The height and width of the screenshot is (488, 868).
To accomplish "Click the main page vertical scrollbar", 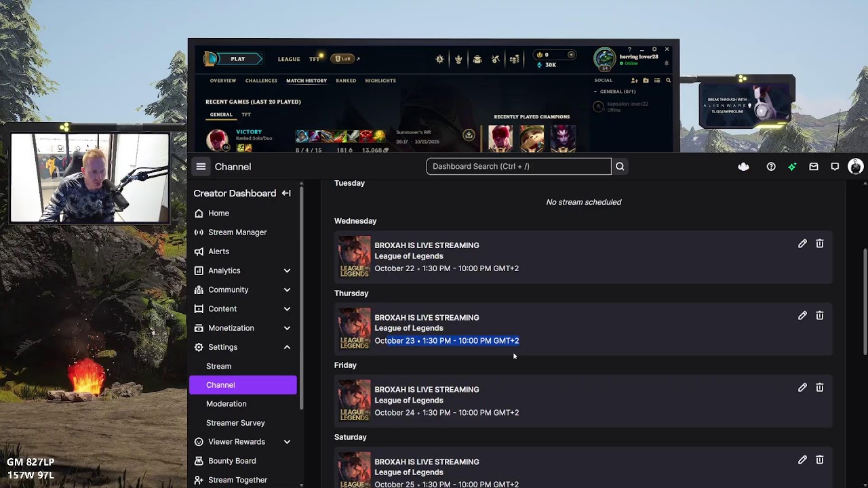I will point(865,301).
